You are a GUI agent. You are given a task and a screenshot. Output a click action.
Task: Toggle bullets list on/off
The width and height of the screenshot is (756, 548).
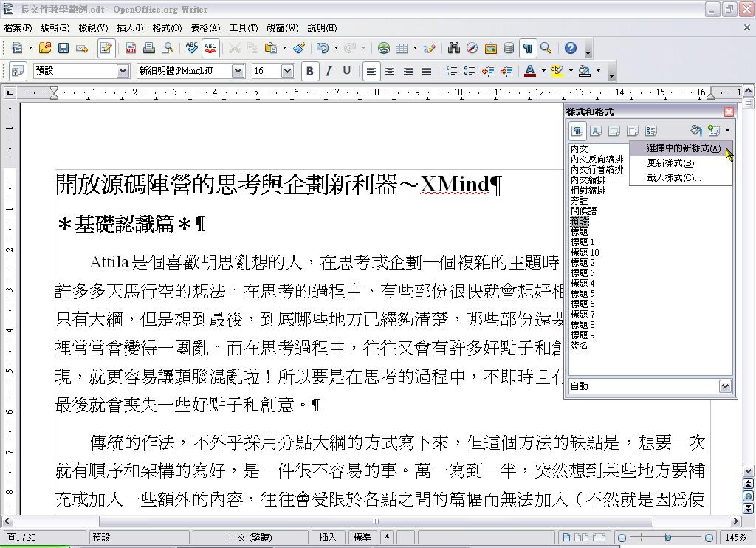pyautogui.click(x=470, y=72)
